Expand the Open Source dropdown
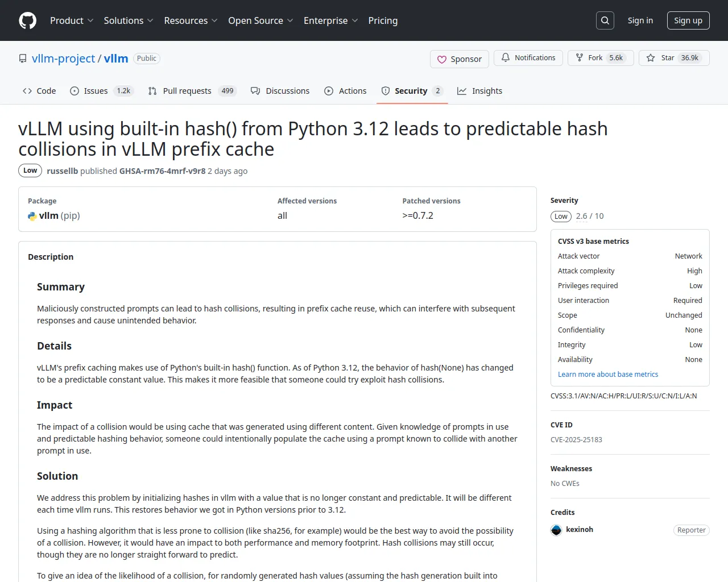This screenshot has height=582, width=728. coord(260,20)
